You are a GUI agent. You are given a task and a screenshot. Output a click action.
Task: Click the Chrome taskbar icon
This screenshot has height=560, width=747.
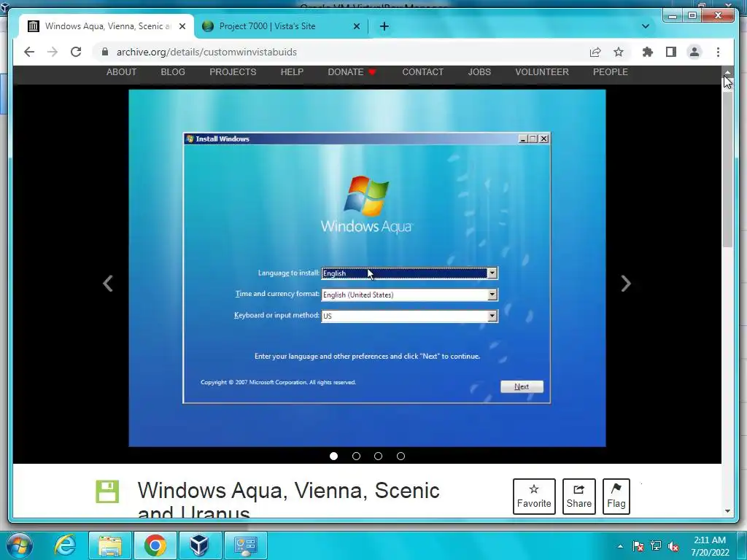[155, 545]
